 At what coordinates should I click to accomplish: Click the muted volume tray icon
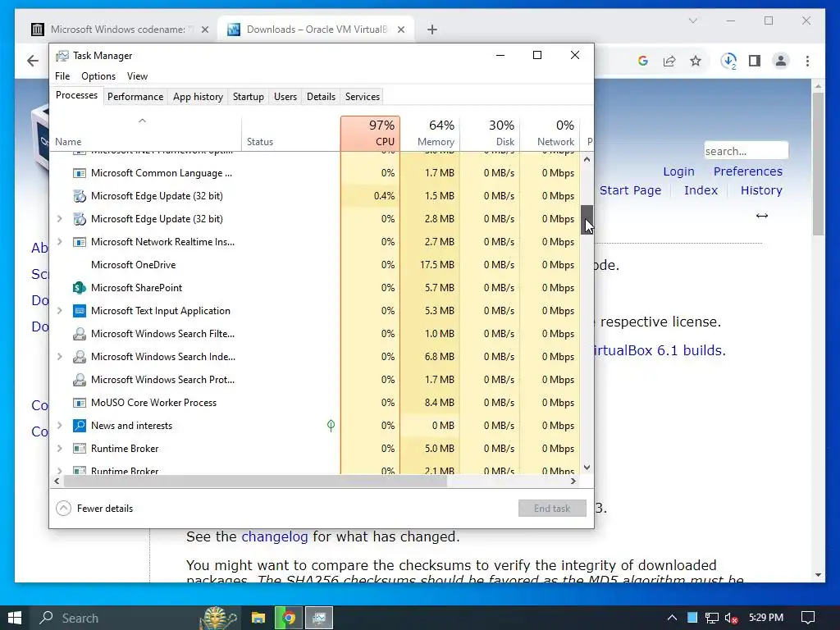click(x=731, y=619)
